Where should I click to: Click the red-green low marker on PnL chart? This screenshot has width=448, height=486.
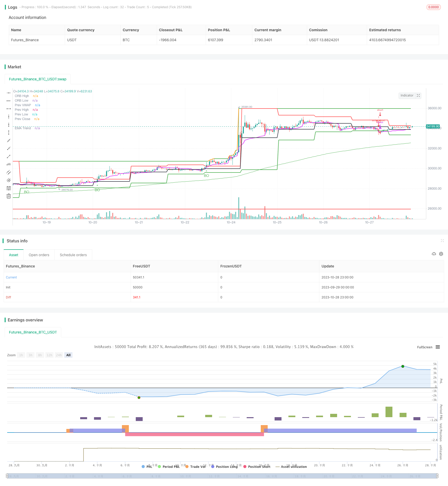139,397
